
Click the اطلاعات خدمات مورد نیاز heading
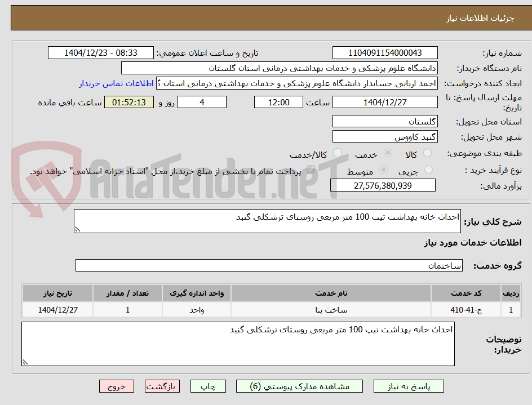pos(473,243)
